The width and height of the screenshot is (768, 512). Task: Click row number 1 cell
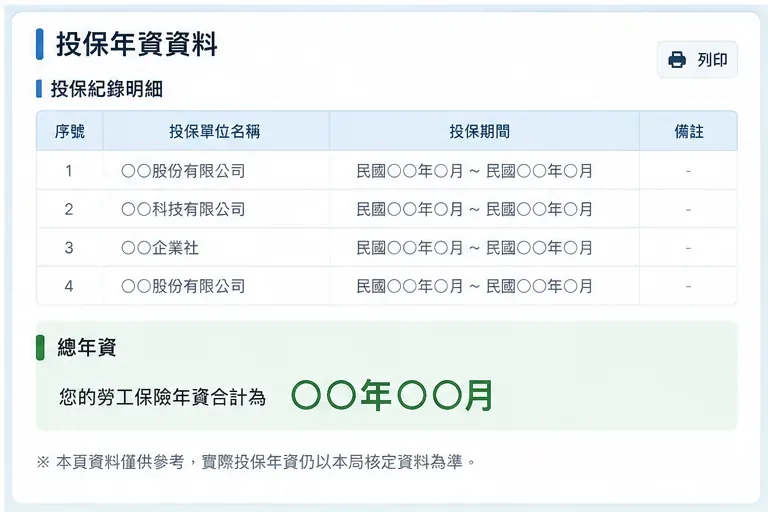pyautogui.click(x=69, y=171)
